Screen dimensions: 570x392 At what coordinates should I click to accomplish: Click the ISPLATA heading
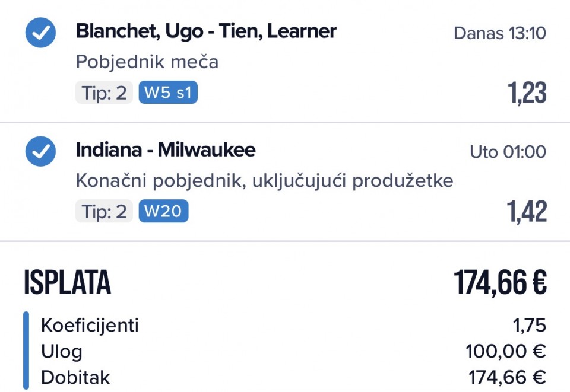pyautogui.click(x=67, y=283)
